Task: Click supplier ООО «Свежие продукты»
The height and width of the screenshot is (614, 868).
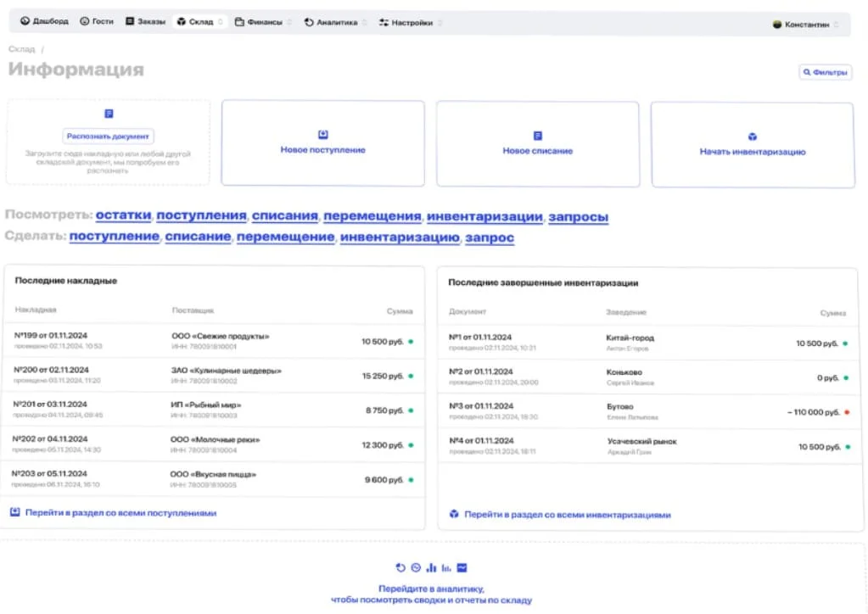Action: click(x=221, y=337)
